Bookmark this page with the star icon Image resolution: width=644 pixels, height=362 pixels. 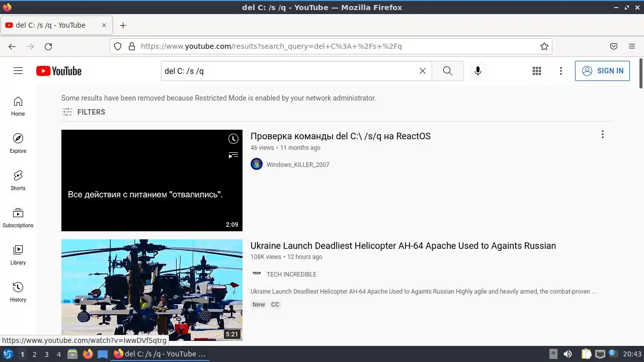click(x=544, y=46)
